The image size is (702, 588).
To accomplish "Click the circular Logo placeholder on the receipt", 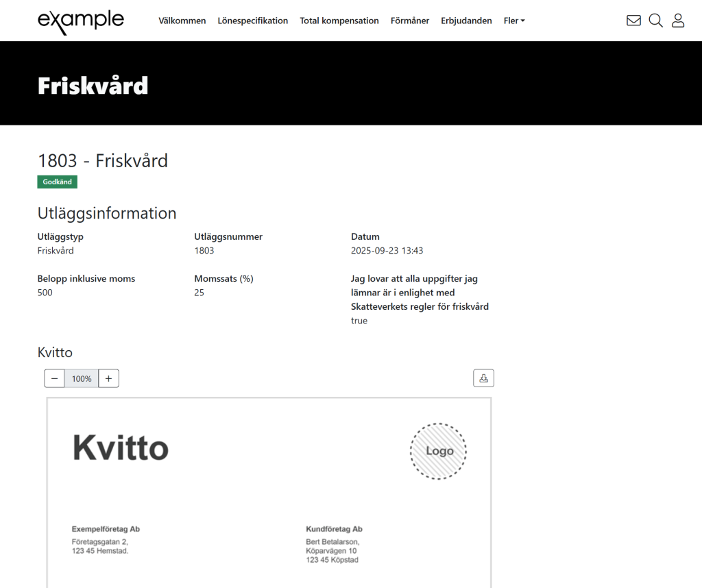I will (438, 451).
